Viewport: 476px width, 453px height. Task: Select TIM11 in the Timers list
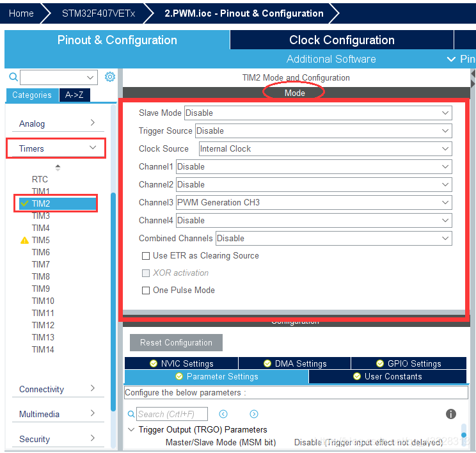click(43, 313)
